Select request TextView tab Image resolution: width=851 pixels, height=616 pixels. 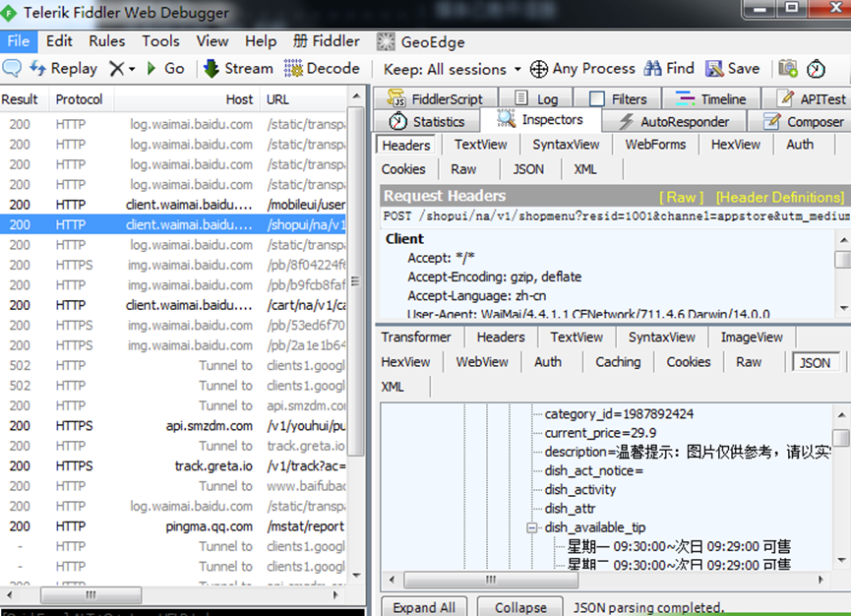(x=480, y=145)
